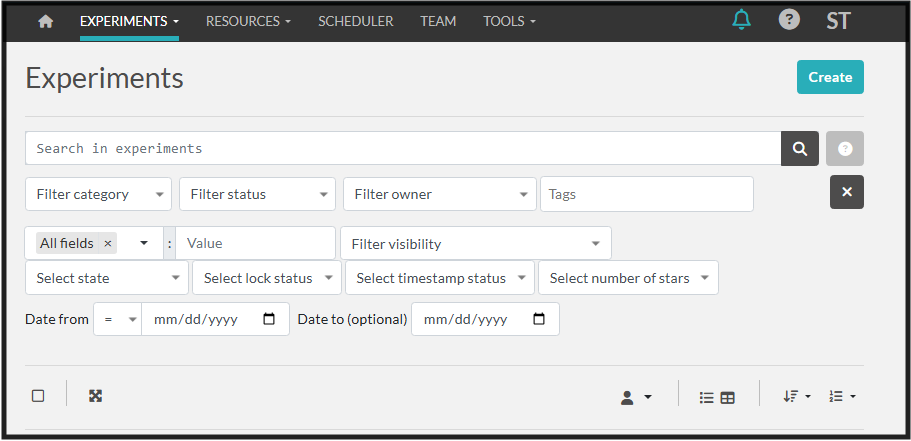Viewport: 911px width, 441px height.
Task: Open the Resources menu
Action: click(248, 21)
